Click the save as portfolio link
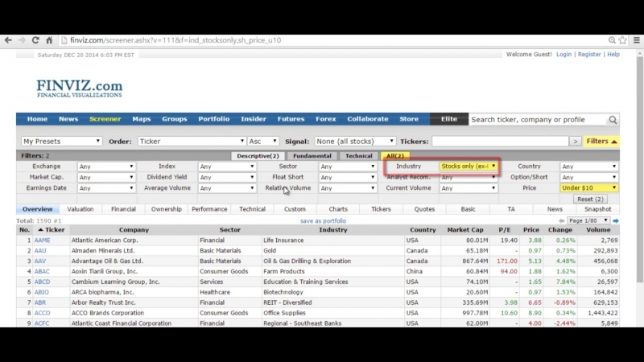The image size is (644, 362). tap(324, 220)
